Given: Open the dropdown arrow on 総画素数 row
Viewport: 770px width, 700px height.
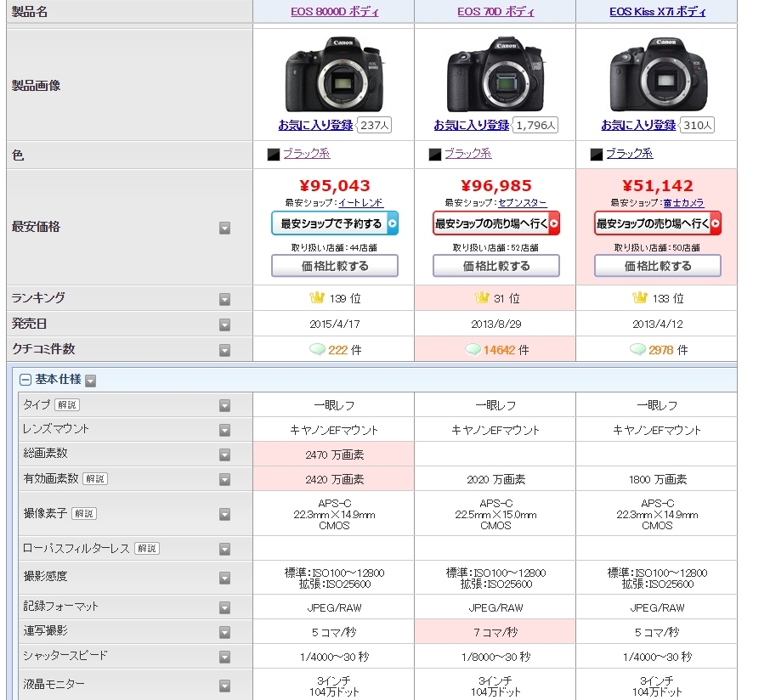Looking at the screenshot, I should coord(225,455).
